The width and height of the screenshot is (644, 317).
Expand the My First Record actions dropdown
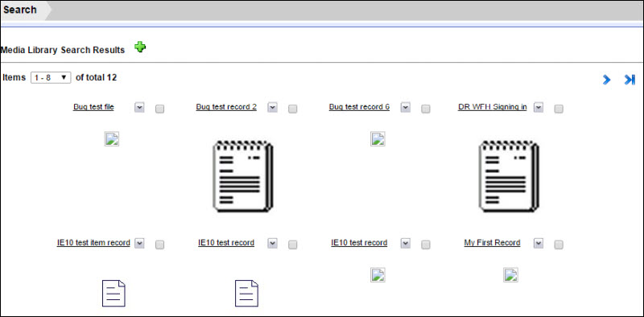(539, 243)
